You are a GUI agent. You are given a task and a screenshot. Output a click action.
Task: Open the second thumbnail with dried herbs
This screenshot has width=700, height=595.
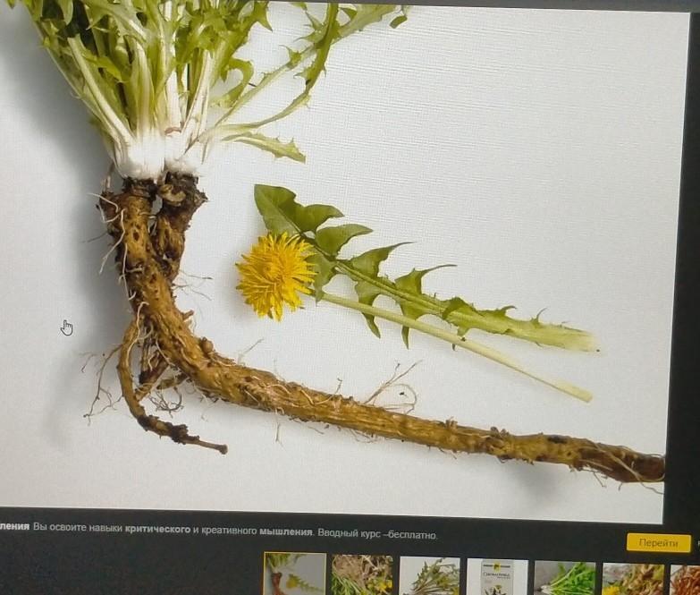[x=362, y=575]
